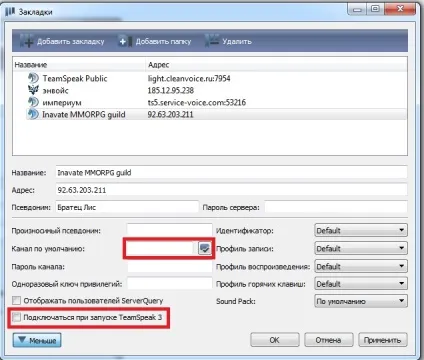
Task: Toggle Отображать пользователей ServerQuery checkbox
Action: click(16, 301)
